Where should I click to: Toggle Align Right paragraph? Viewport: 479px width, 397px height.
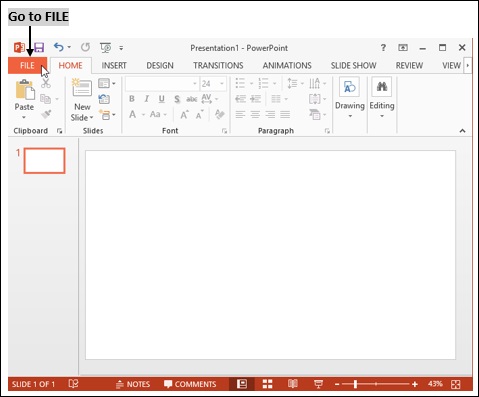point(270,115)
